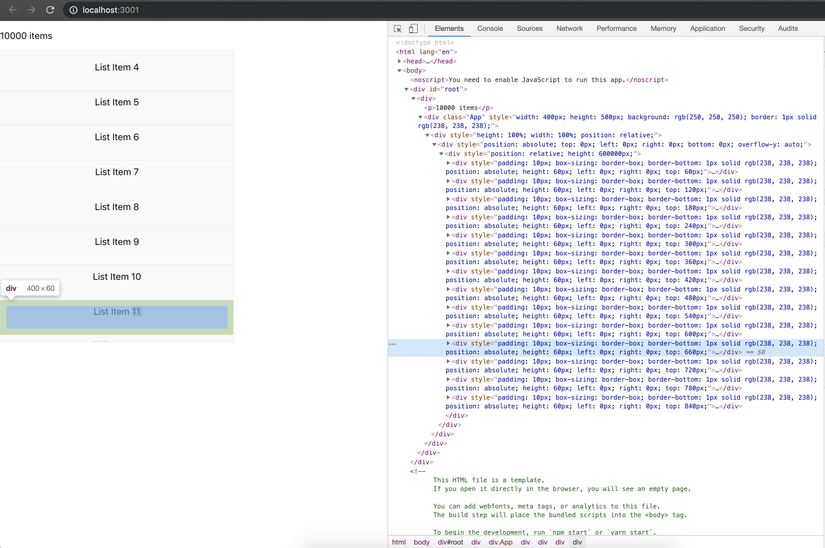This screenshot has height=548, width=825.
Task: Click div.App in the breadcrumb bar
Action: coord(500,542)
